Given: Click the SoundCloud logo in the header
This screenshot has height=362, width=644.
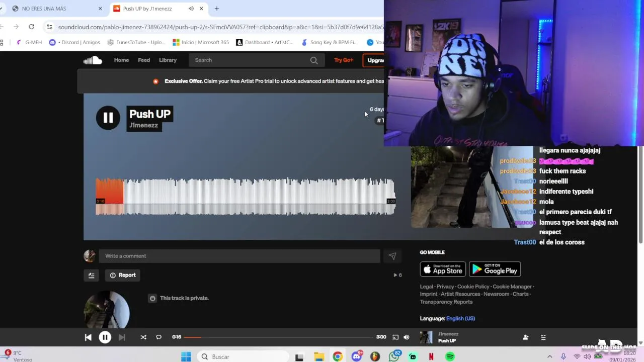Looking at the screenshot, I should tap(93, 60).
